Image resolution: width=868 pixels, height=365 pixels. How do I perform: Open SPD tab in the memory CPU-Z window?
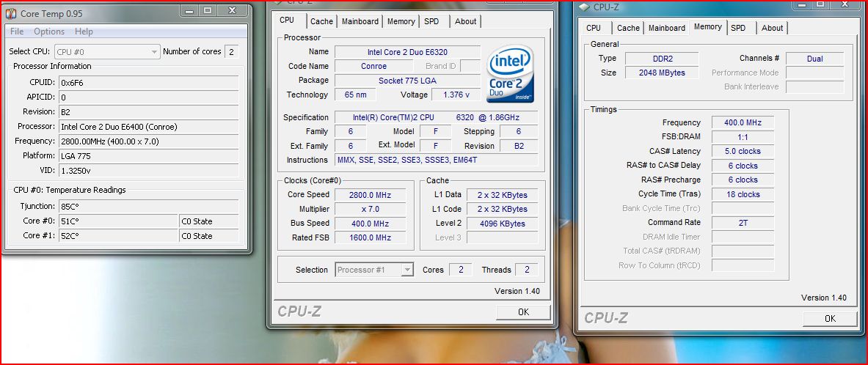pyautogui.click(x=738, y=28)
